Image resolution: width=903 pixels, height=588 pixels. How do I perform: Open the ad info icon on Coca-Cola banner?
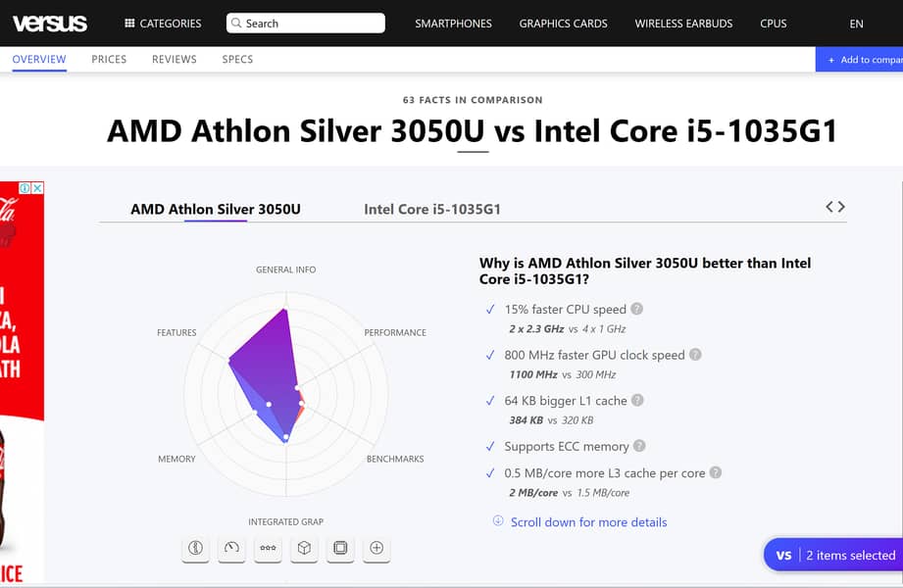point(25,188)
